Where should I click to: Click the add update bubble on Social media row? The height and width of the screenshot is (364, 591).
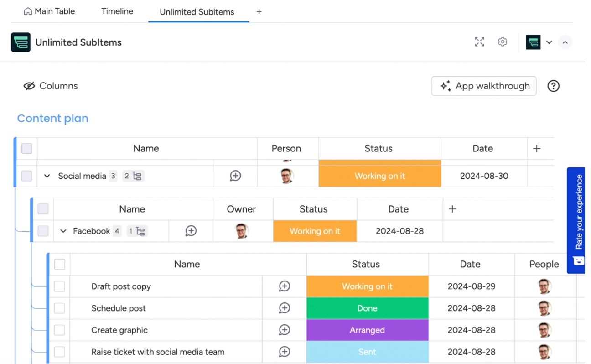[235, 176]
